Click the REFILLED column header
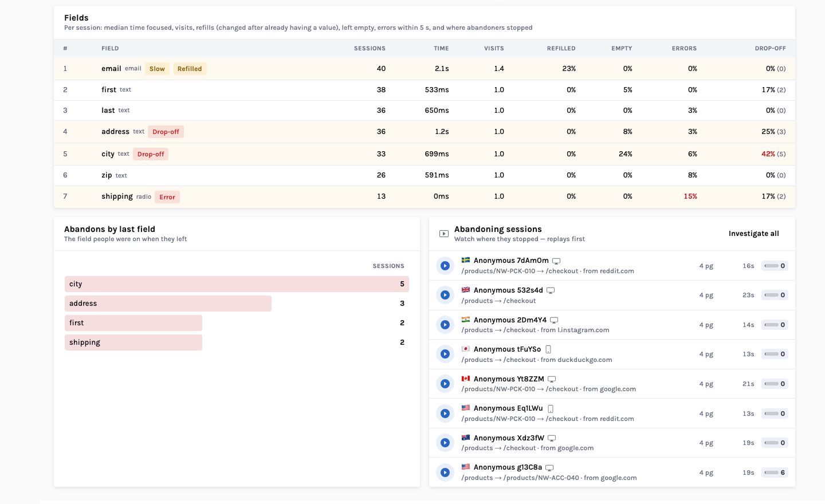Viewport: 825px width, 504px height. [x=561, y=49]
